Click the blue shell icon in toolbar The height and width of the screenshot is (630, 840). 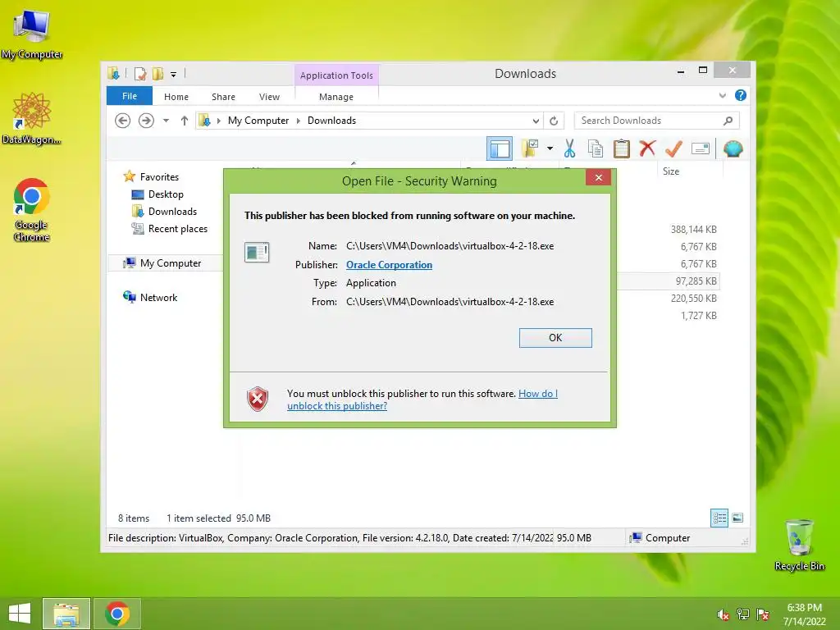(733, 148)
